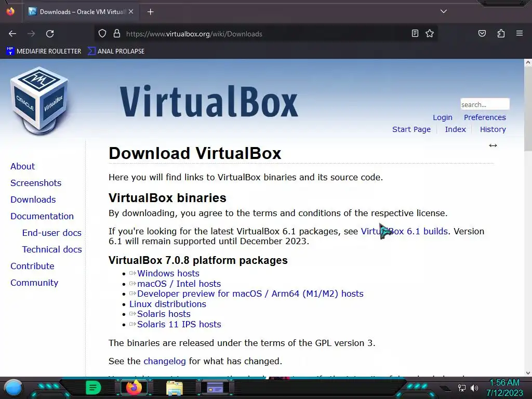Click the VirtualBox cube logo
Image resolution: width=532 pixels, height=399 pixels.
click(x=39, y=100)
